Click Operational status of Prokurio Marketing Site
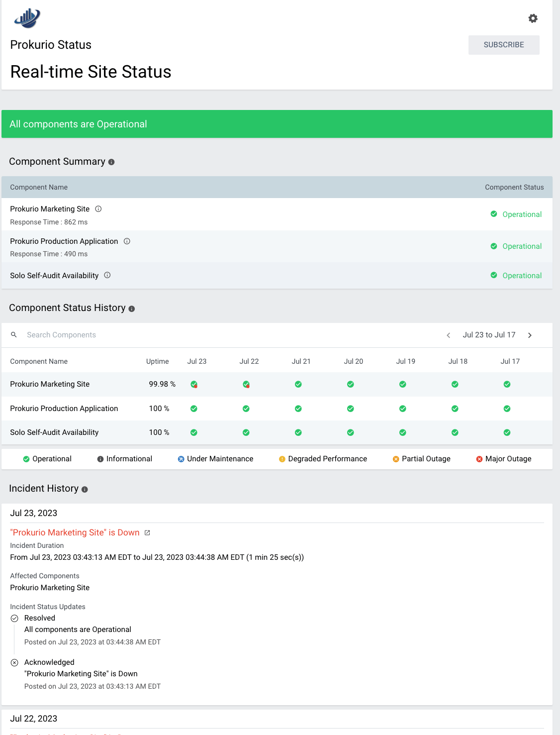560x735 pixels. pyautogui.click(x=516, y=214)
